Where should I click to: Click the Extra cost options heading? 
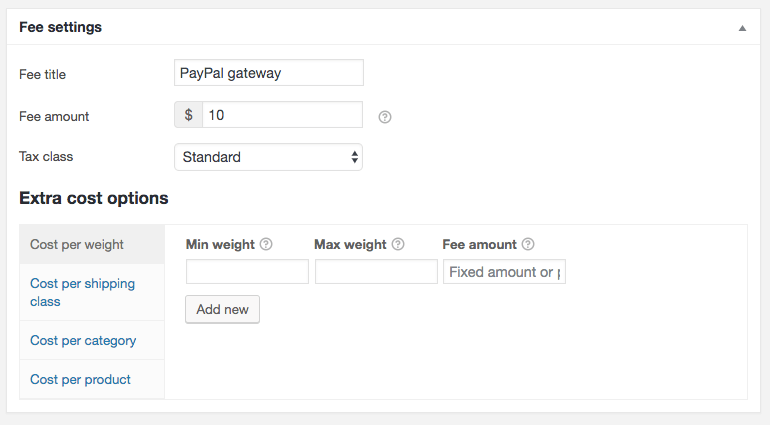coord(94,198)
